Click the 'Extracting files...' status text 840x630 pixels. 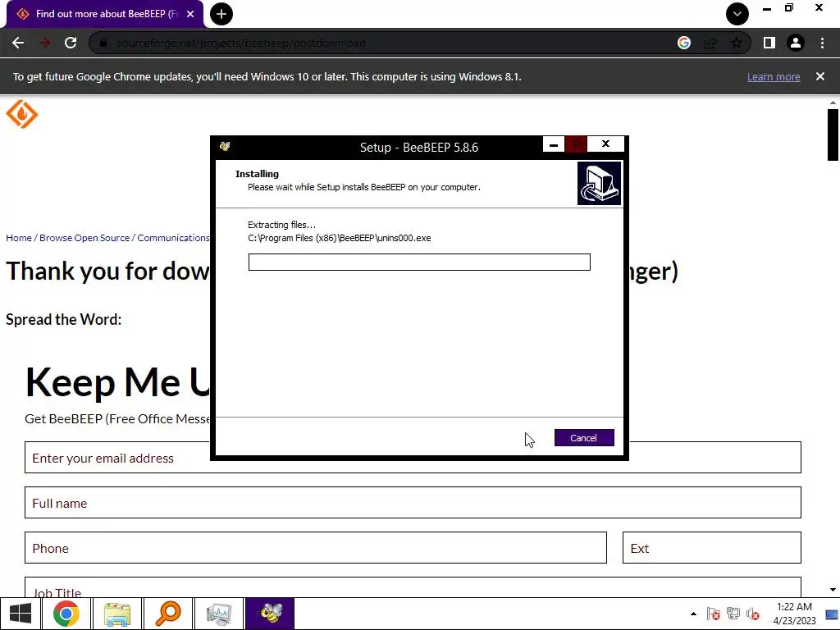pyautogui.click(x=282, y=225)
